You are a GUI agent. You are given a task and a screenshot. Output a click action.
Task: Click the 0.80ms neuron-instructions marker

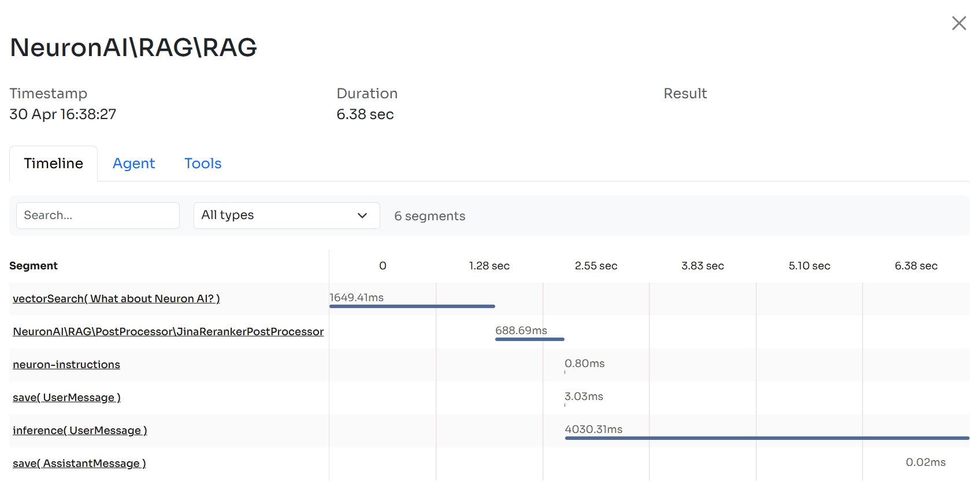pos(565,372)
